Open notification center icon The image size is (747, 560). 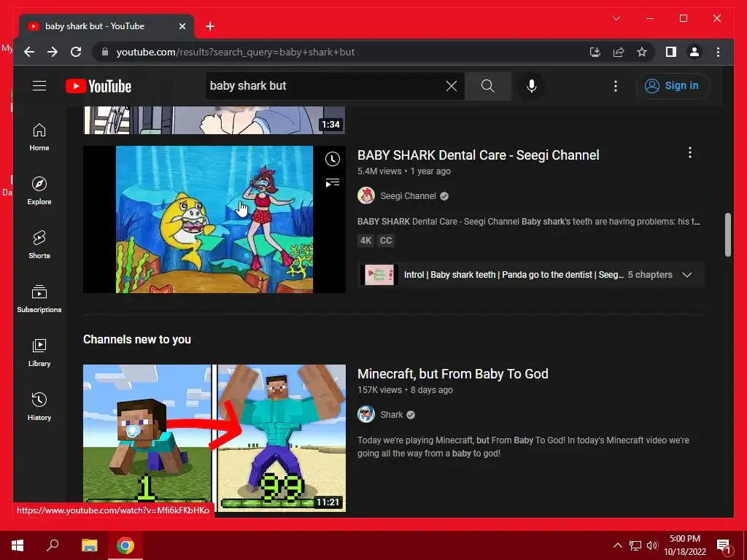coord(724,546)
